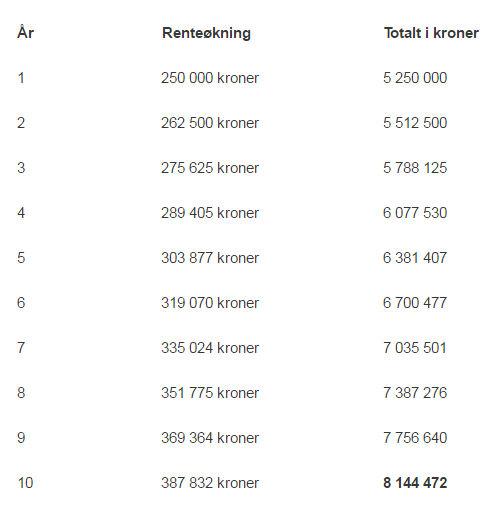Click the 5 512 500 total
The height and width of the screenshot is (514, 504).
click(x=415, y=123)
